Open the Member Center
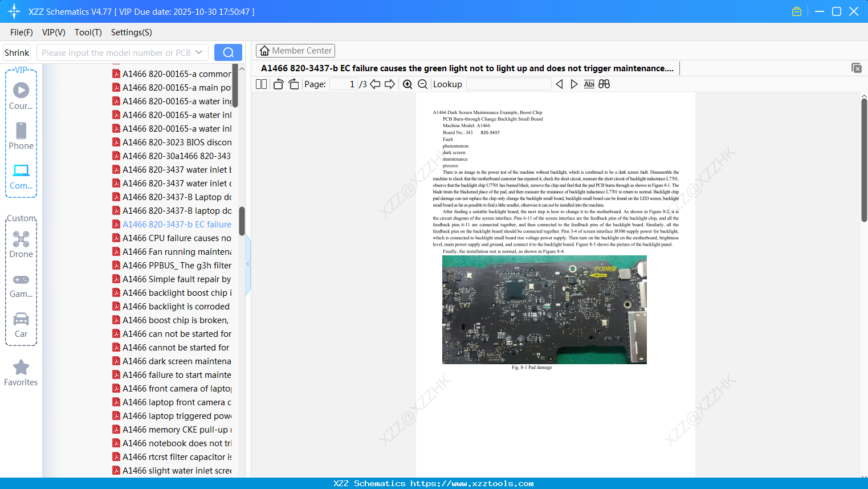This screenshot has height=489, width=868. tap(295, 51)
